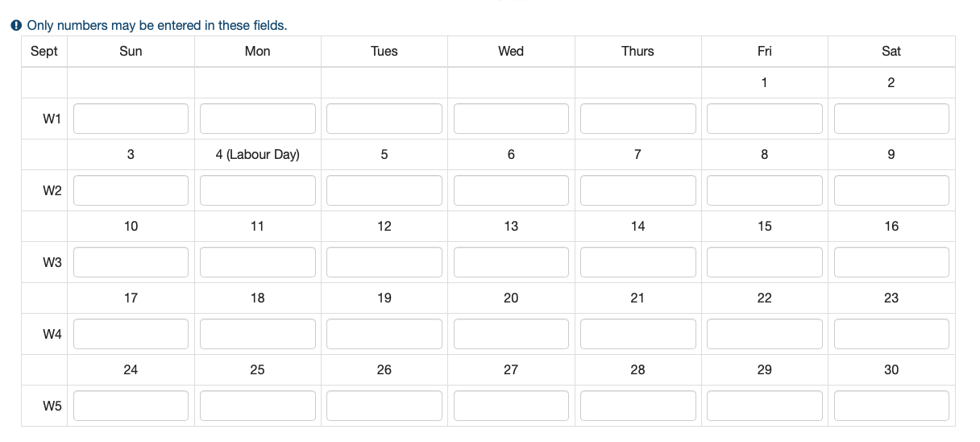Focus the Tuesday September 26 field

coord(384,406)
